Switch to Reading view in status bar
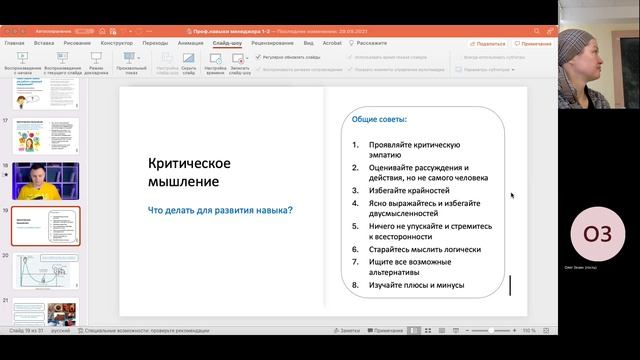 point(442,330)
